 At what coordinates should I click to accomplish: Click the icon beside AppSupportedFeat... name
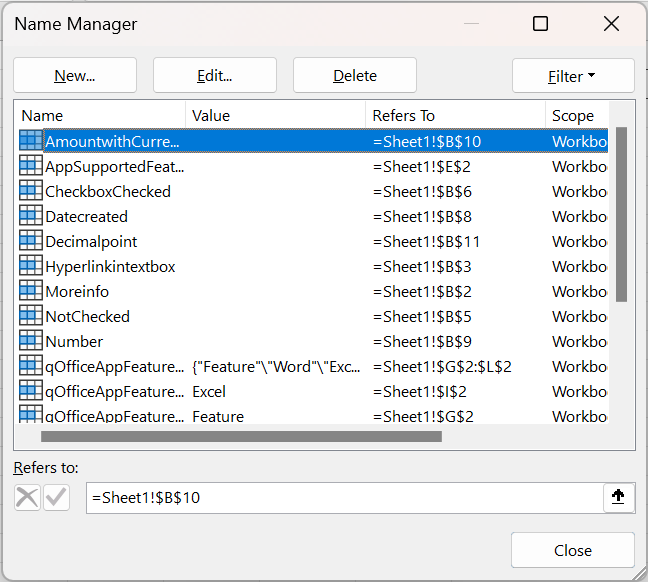(x=31, y=165)
